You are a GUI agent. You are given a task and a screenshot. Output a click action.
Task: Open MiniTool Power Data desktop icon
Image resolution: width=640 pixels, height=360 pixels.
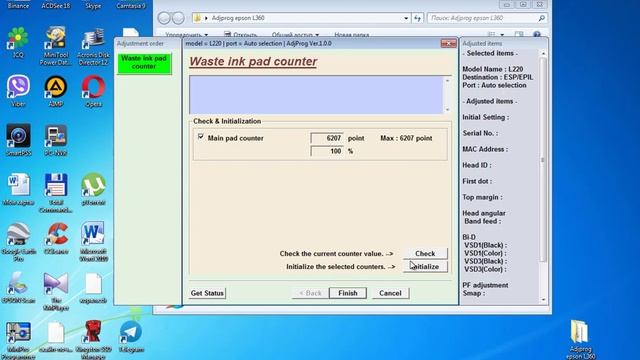[56, 46]
